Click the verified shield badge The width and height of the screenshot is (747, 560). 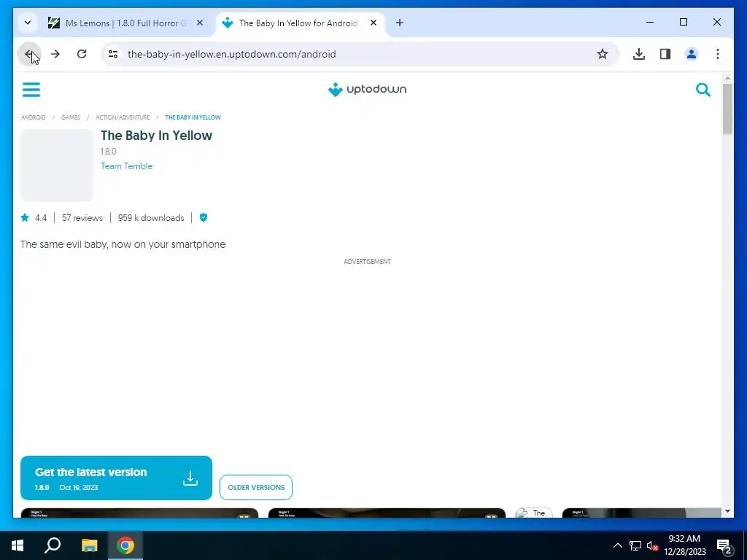pyautogui.click(x=204, y=217)
